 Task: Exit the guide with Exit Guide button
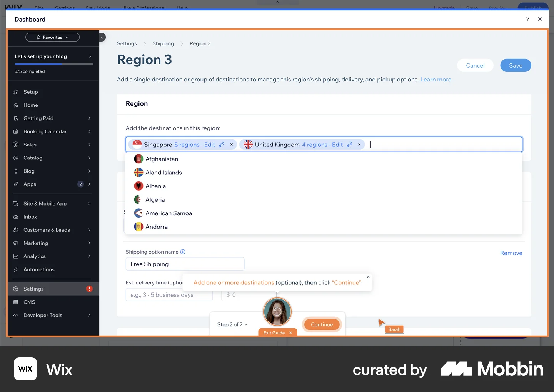click(277, 333)
